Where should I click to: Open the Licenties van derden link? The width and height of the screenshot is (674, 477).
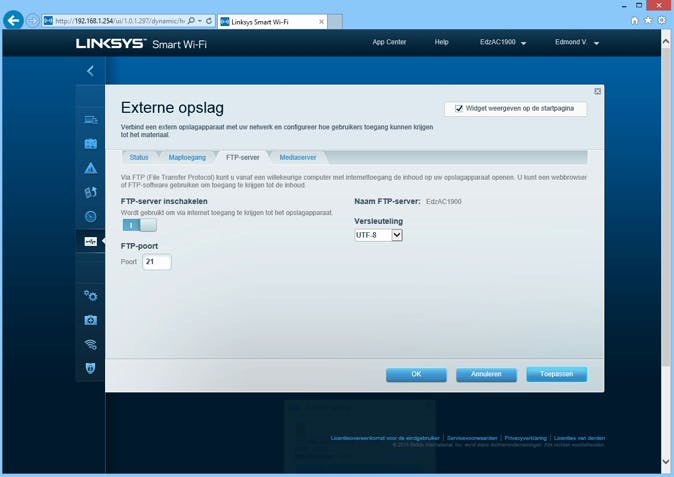tap(579, 438)
